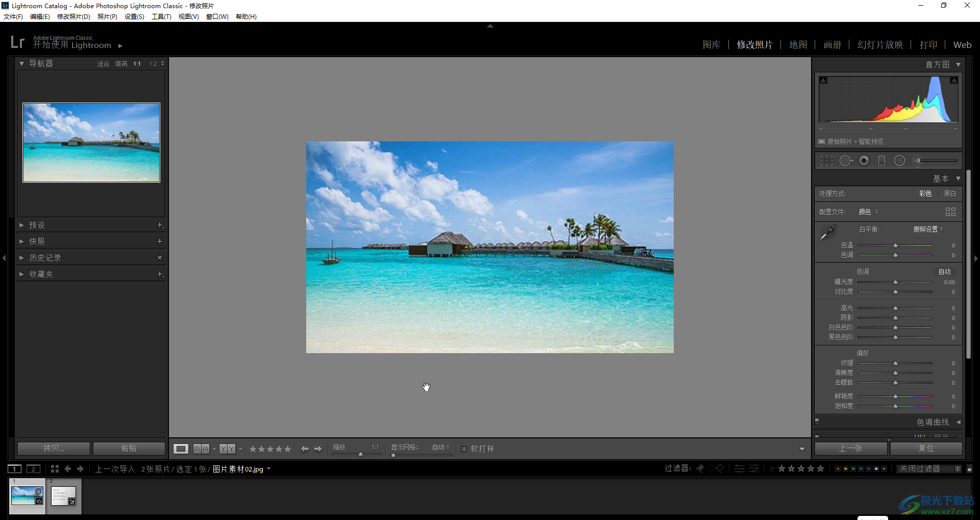Click 自动 auto tone button
The width and height of the screenshot is (980, 520).
point(945,271)
